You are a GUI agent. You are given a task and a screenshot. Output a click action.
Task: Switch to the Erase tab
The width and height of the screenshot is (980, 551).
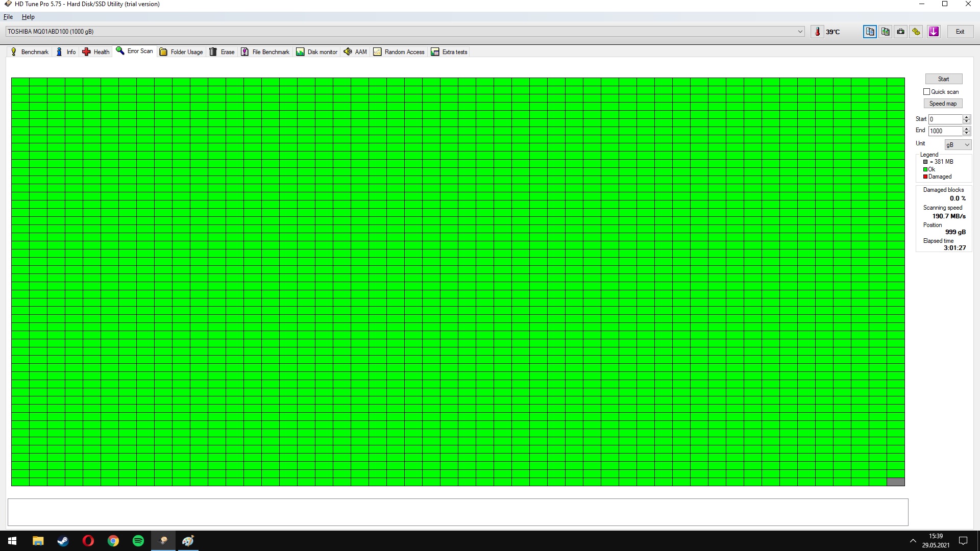click(222, 52)
